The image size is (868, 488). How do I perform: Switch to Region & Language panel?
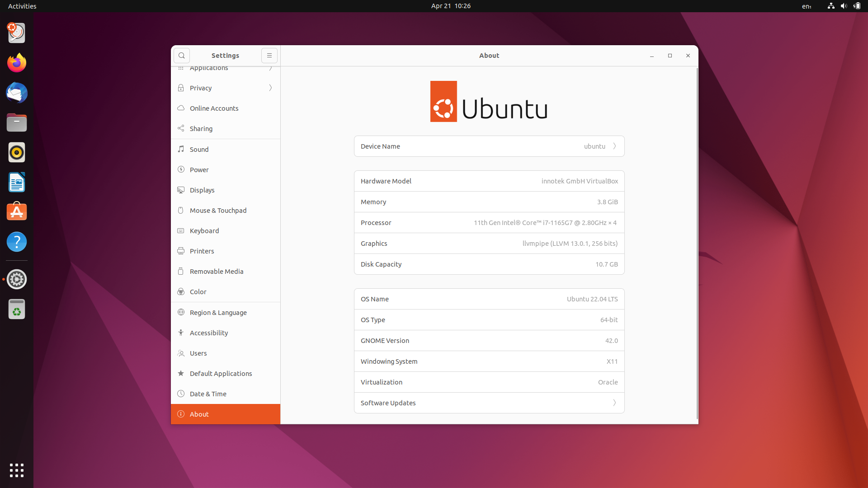point(218,312)
